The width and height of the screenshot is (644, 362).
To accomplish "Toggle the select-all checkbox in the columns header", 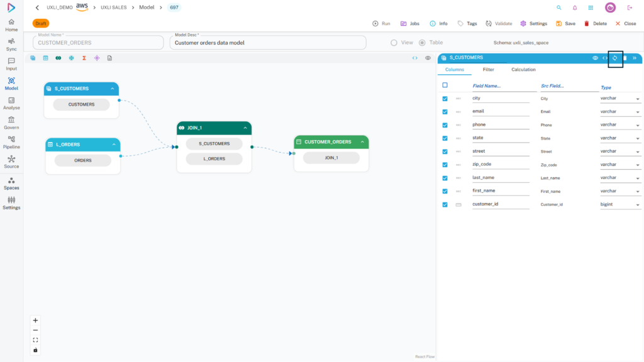I will 445,85.
